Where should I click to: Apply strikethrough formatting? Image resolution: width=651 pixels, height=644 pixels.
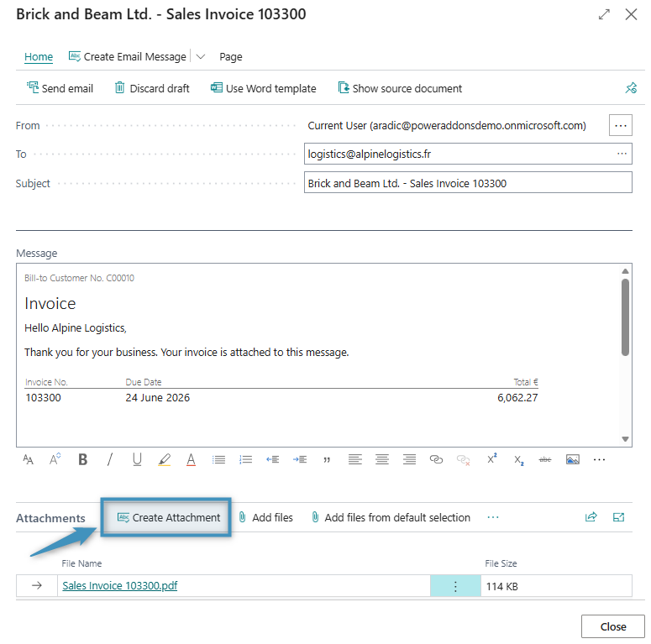pyautogui.click(x=545, y=459)
